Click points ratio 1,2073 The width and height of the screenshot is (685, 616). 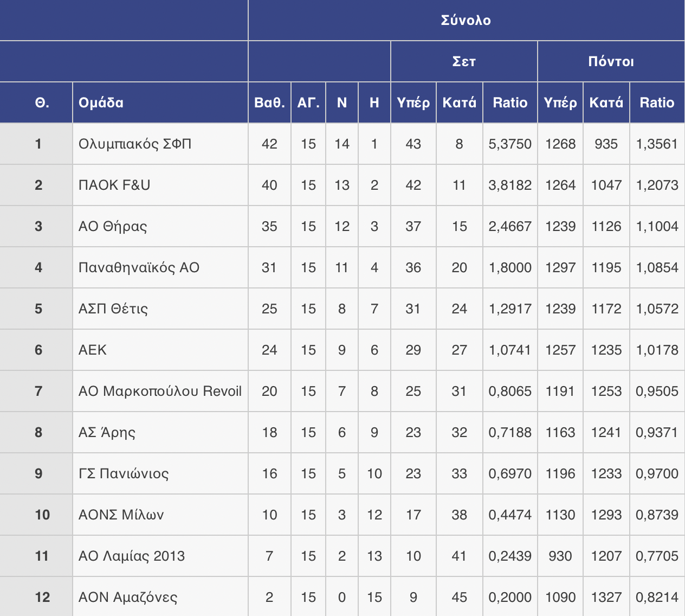(657, 185)
